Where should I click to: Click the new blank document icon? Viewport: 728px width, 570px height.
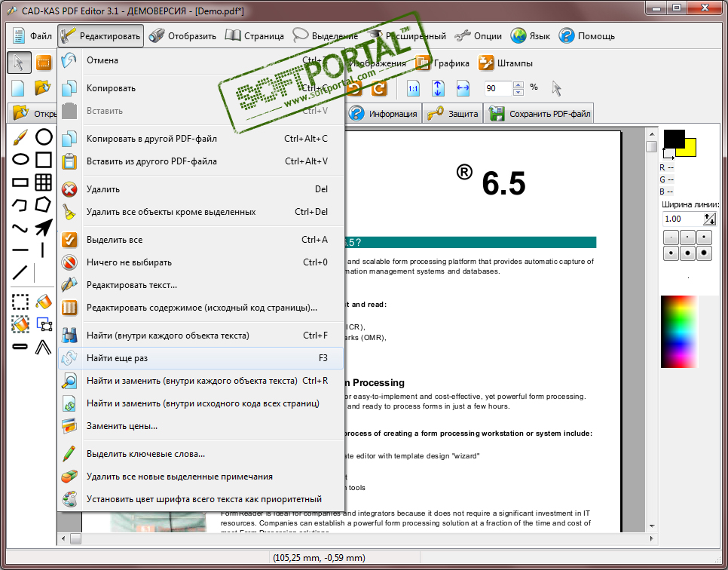[18, 87]
